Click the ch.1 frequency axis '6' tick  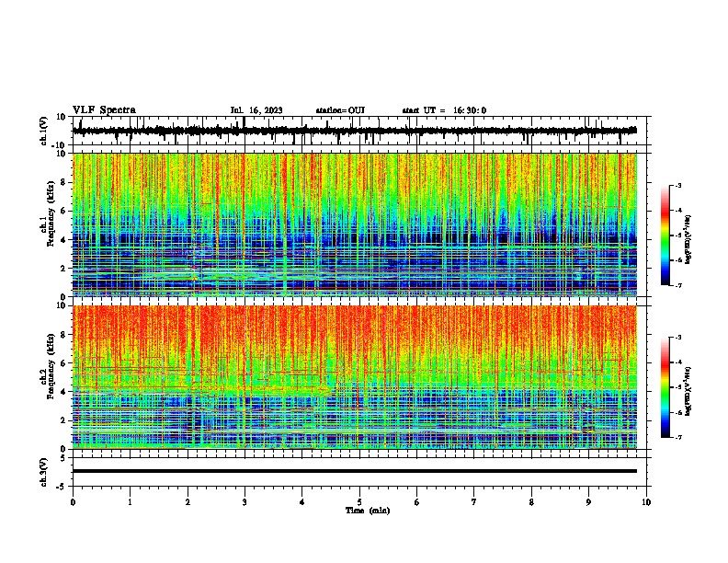click(64, 211)
